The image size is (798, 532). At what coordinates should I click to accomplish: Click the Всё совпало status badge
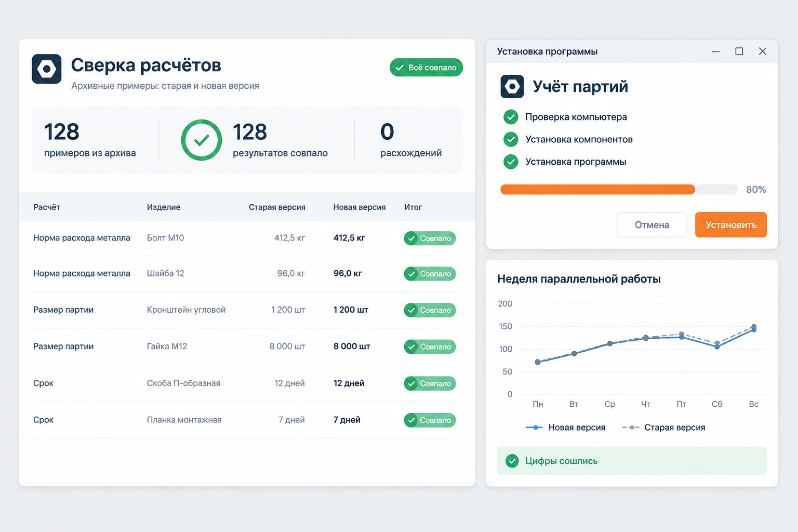426,68
